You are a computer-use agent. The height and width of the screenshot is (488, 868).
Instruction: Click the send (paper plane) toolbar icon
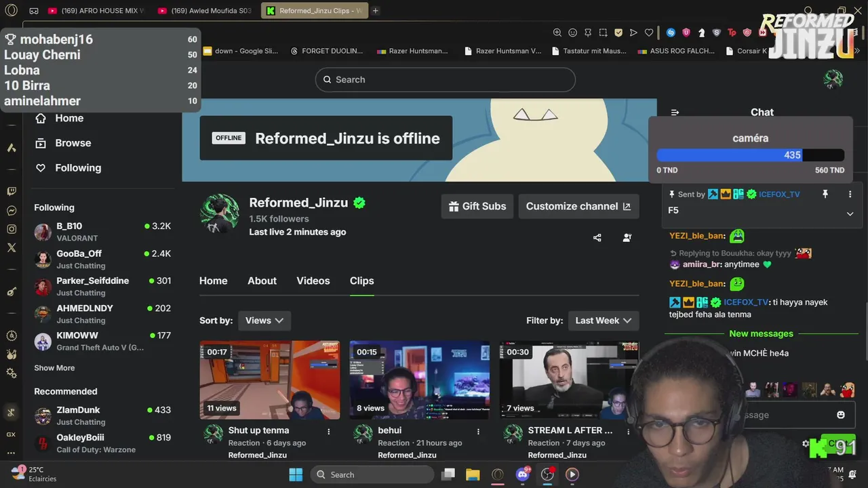click(x=633, y=33)
